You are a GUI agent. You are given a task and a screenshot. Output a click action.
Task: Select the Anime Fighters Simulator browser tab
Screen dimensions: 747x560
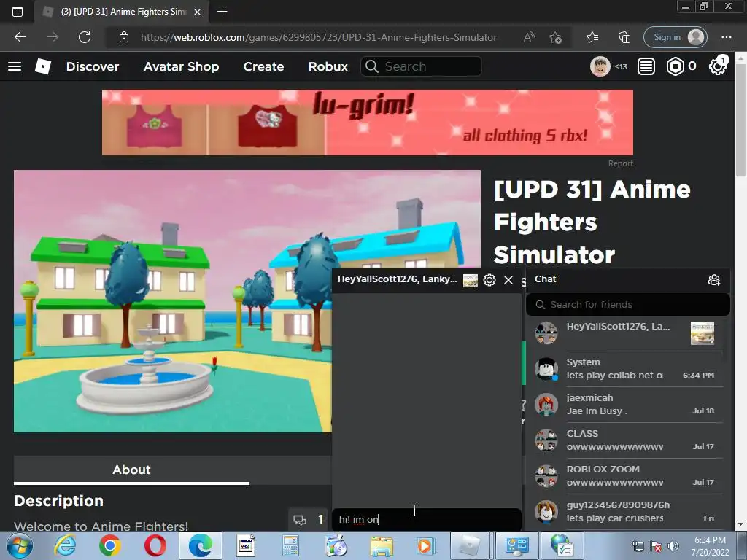click(x=122, y=12)
